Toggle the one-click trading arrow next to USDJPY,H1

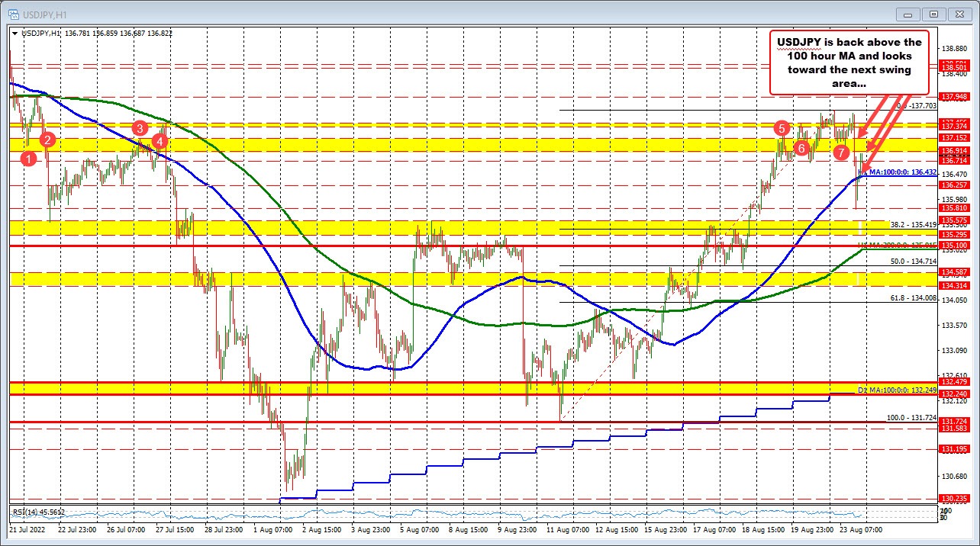pos(15,33)
